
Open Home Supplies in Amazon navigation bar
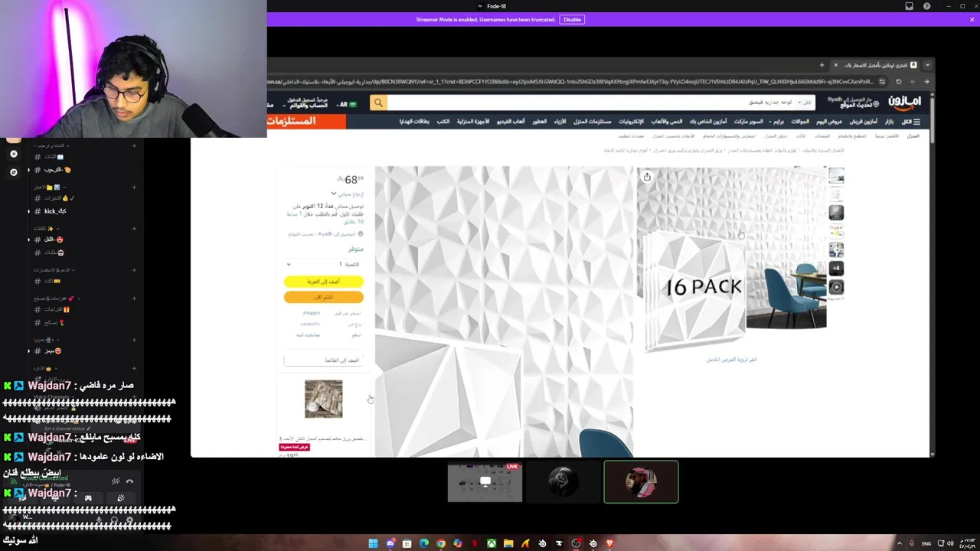point(592,122)
